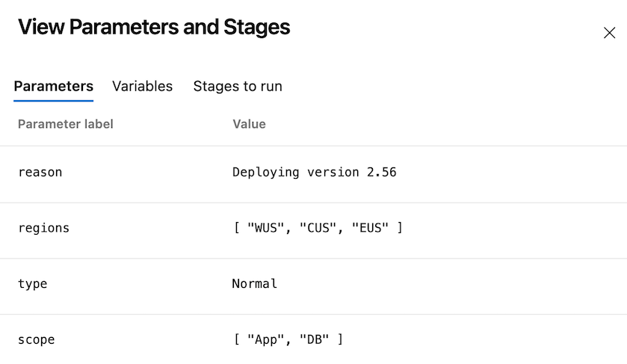The width and height of the screenshot is (627, 364).
Task: Close the View Parameters and Stages panel
Action: [609, 33]
